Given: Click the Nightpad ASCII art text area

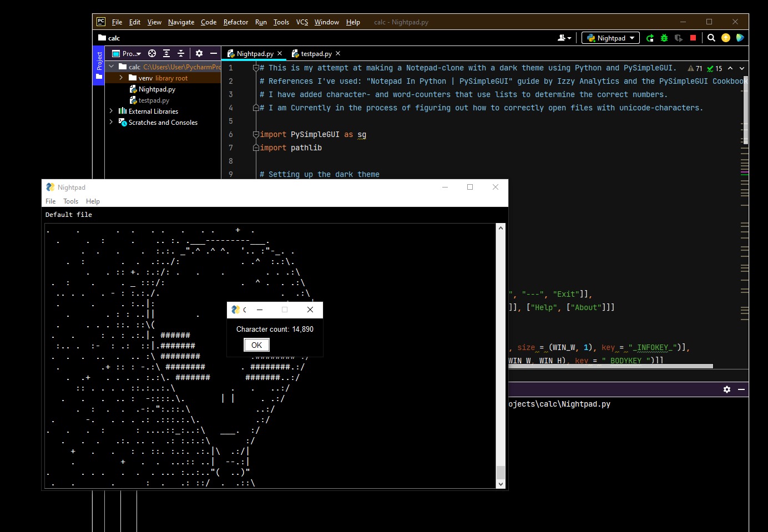Looking at the screenshot, I should click(x=270, y=356).
